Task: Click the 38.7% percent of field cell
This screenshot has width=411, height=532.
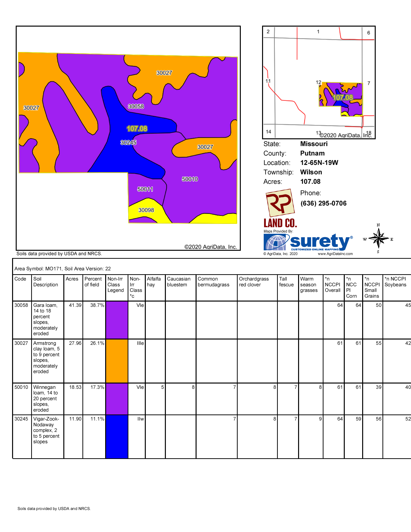Action: click(97, 305)
